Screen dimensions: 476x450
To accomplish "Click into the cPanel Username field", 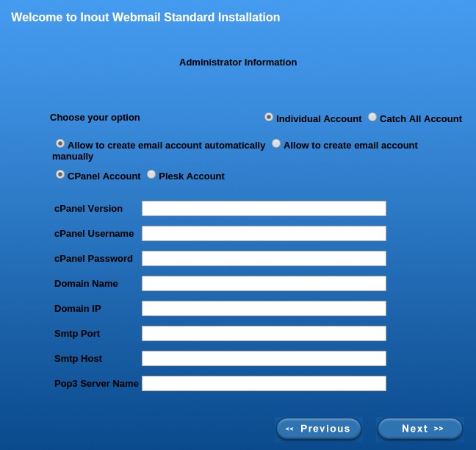I will [x=264, y=233].
